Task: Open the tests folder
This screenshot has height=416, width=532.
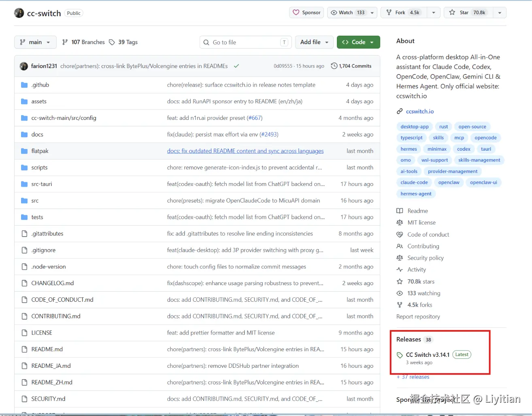Action: point(37,217)
